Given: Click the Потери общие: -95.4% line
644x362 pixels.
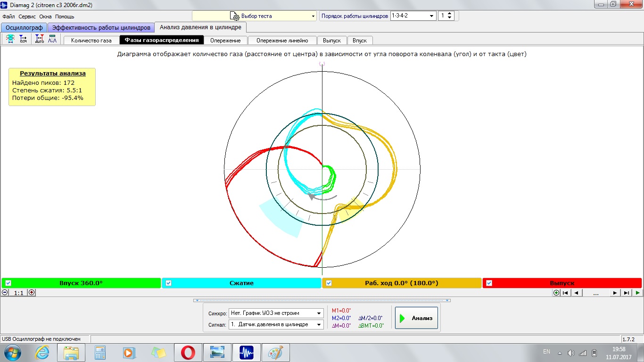Looking at the screenshot, I should point(48,98).
